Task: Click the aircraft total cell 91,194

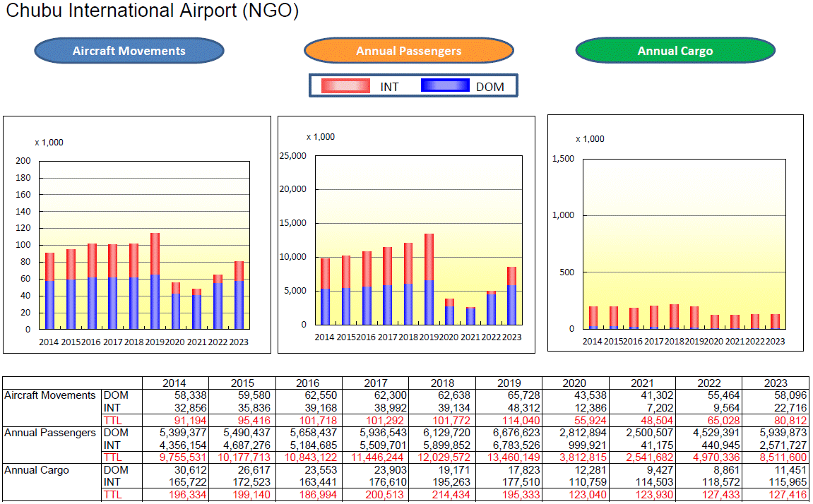Action: (188, 421)
